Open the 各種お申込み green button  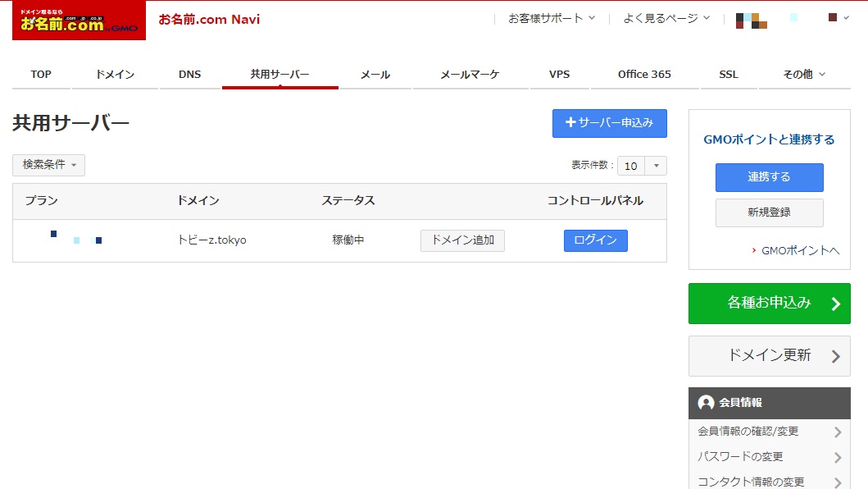coord(770,304)
